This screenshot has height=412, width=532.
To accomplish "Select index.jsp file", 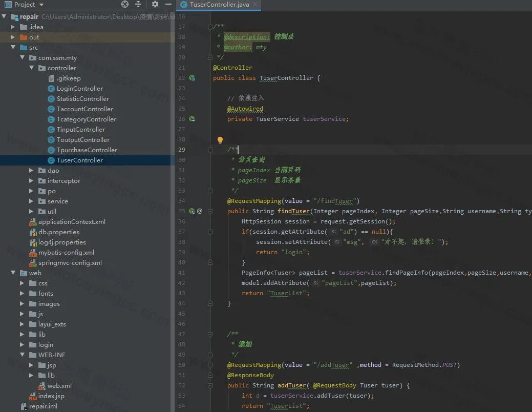I will 51,396.
